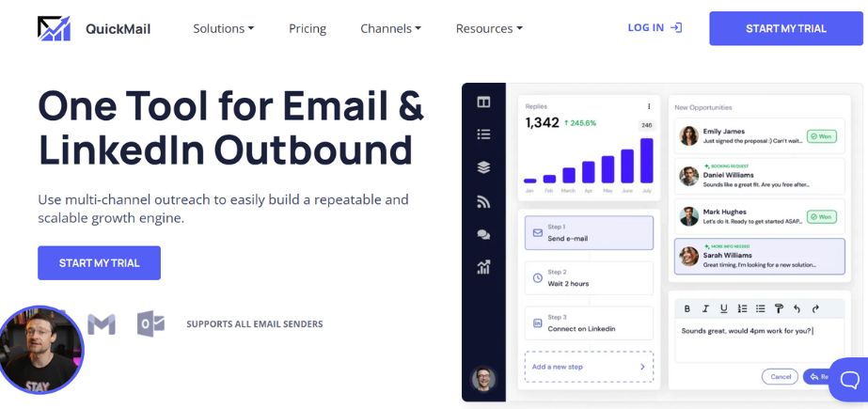Image resolution: width=868 pixels, height=409 pixels.
Task: Toggle underline formatting in reply editor
Action: coord(723,308)
